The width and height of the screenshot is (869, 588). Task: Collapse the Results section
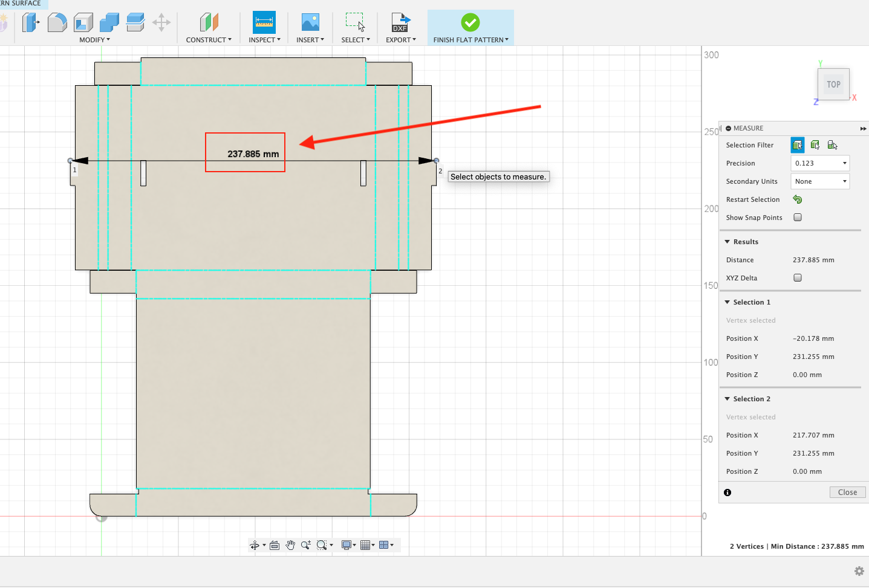(727, 242)
